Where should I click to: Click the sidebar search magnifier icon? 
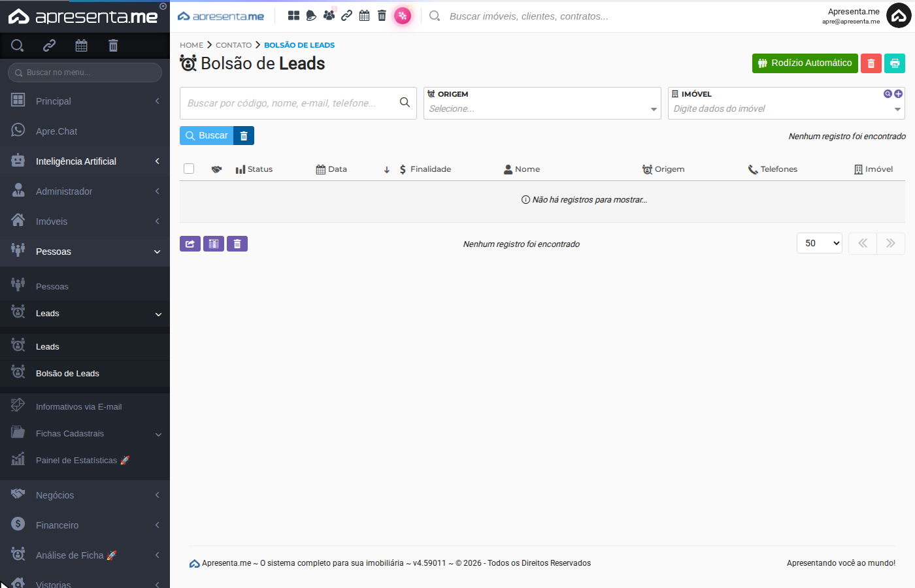click(x=18, y=45)
